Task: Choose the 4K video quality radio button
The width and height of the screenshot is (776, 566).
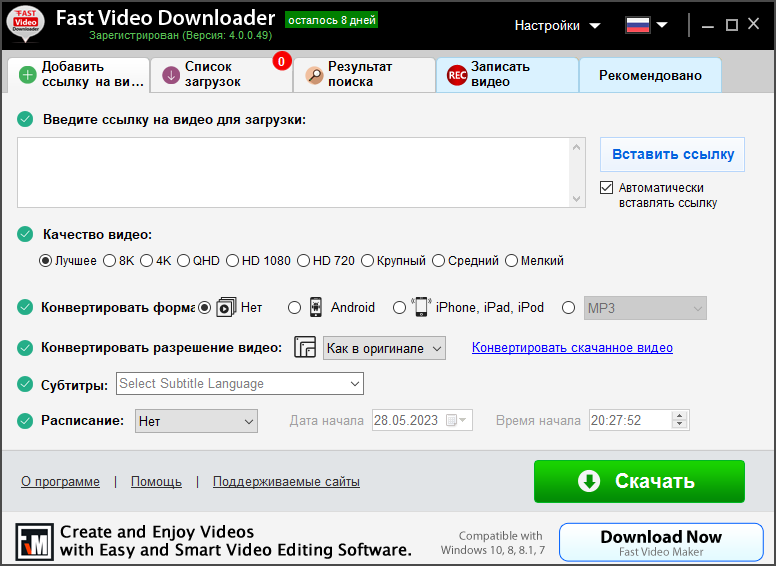Action: [x=147, y=261]
